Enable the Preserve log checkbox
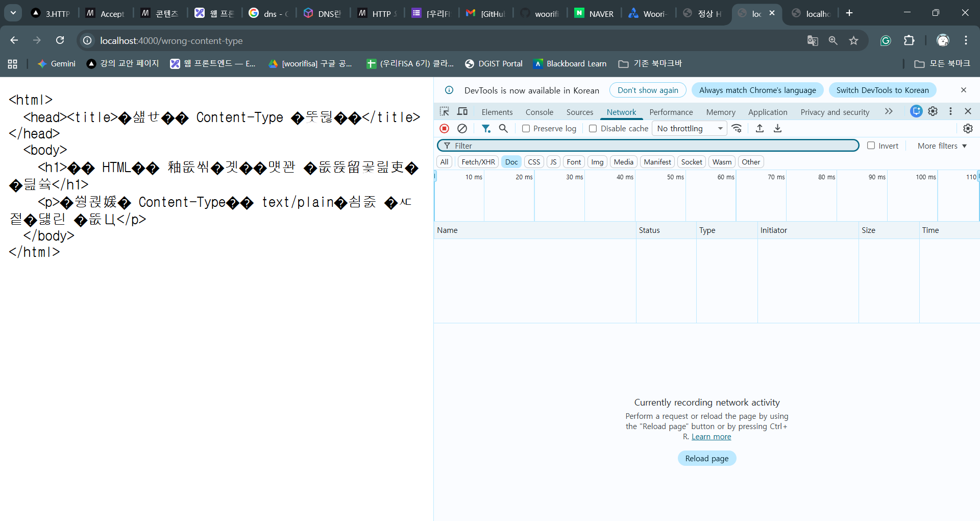This screenshot has height=521, width=980. pos(526,129)
